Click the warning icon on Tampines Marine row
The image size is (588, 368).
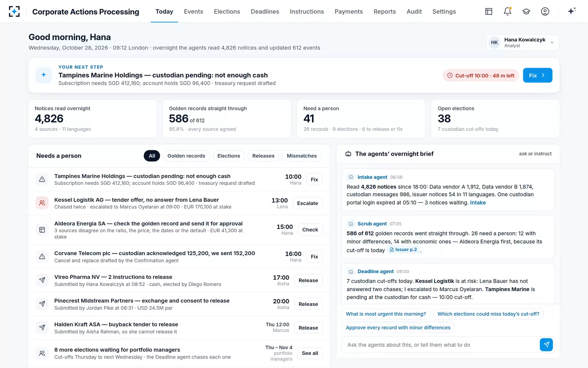(42, 180)
